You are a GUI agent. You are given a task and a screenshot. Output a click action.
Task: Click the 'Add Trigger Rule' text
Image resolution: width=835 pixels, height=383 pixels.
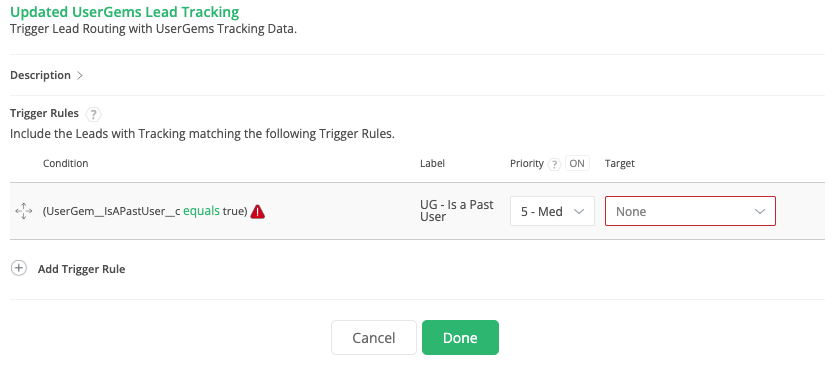coord(81,269)
